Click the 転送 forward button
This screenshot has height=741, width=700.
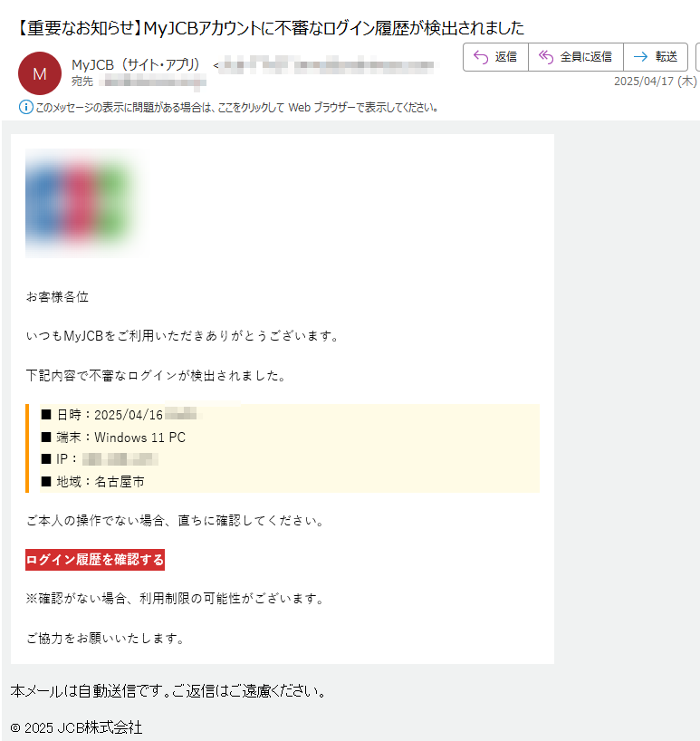(x=656, y=57)
